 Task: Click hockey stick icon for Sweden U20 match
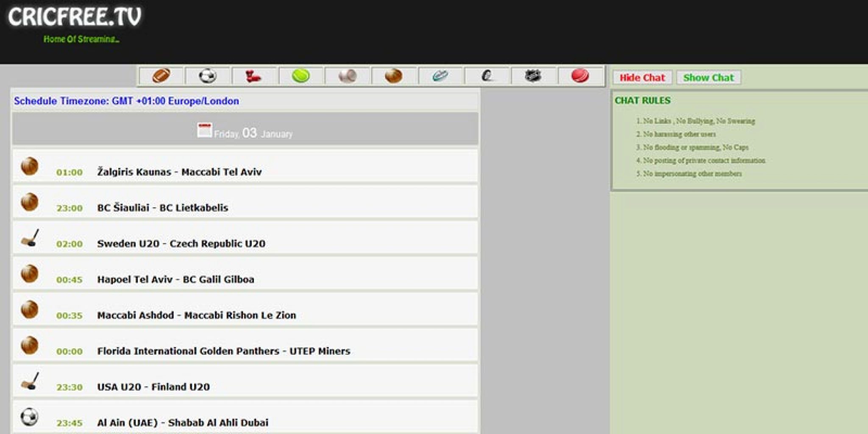click(x=30, y=238)
